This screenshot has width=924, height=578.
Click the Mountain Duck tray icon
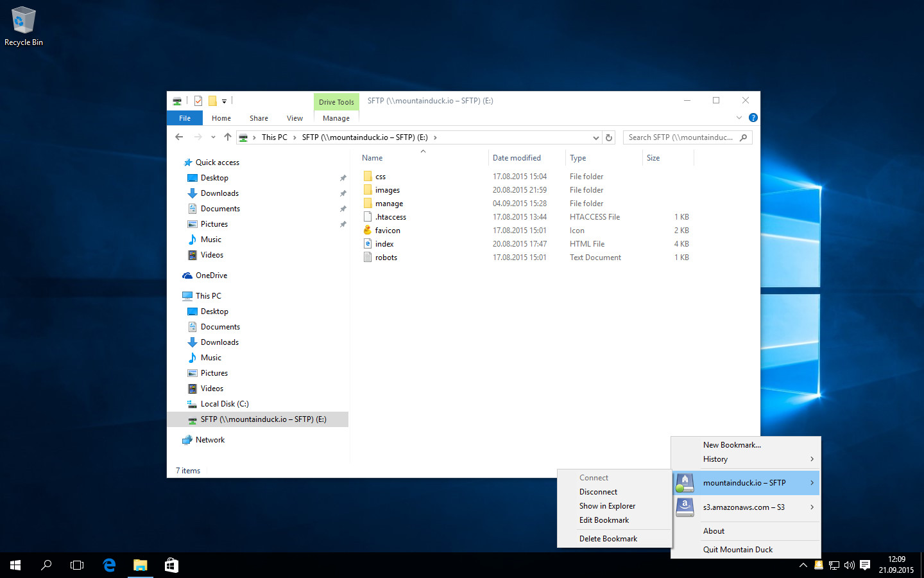point(818,565)
